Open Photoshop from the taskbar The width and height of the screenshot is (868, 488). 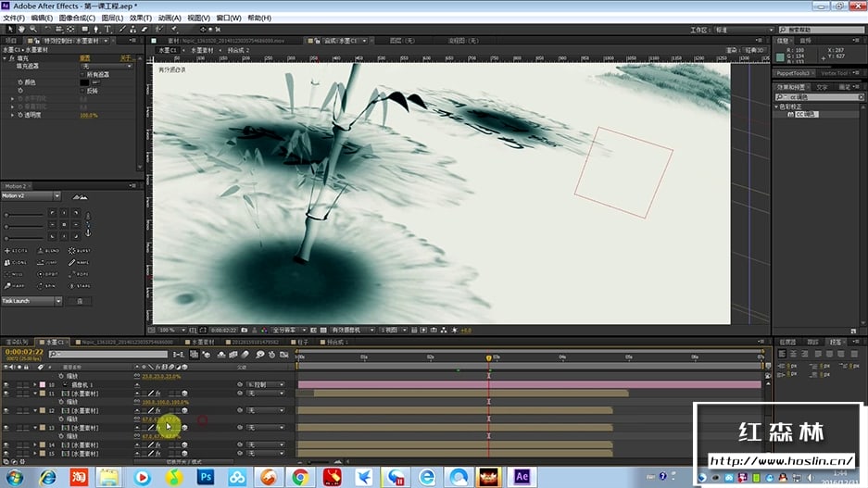206,477
